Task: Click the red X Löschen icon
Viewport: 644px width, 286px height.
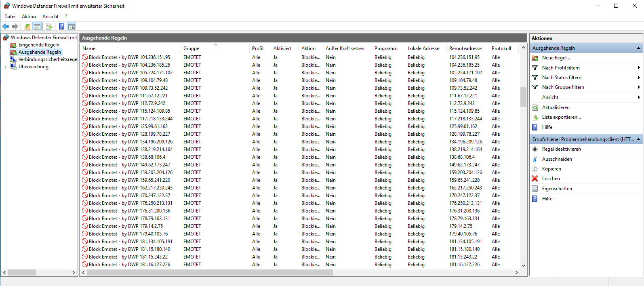Action: point(535,179)
